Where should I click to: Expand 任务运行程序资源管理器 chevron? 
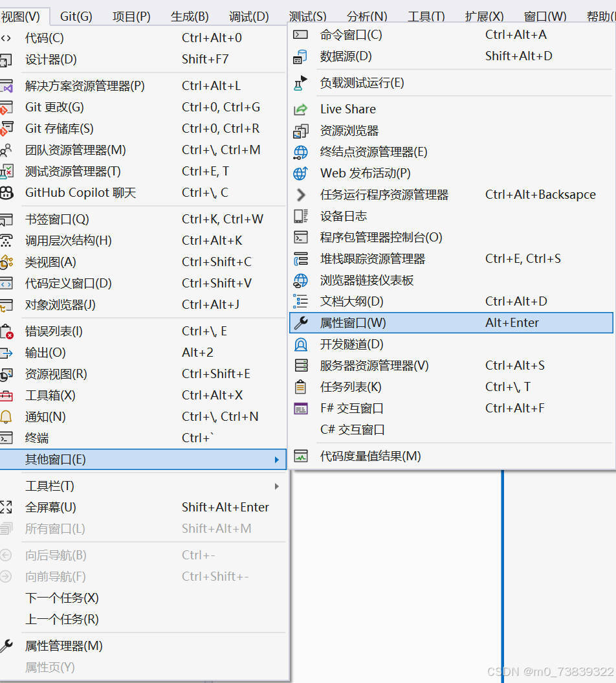[x=301, y=194]
